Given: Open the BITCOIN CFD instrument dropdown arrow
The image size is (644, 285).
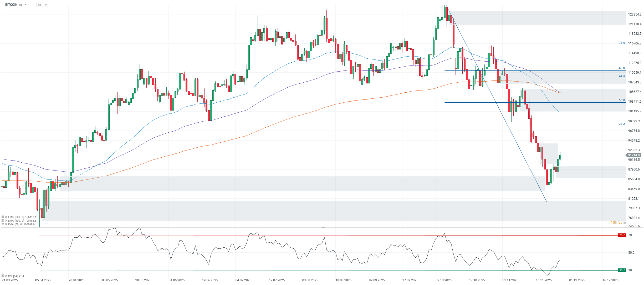Looking at the screenshot, I should point(26,5).
